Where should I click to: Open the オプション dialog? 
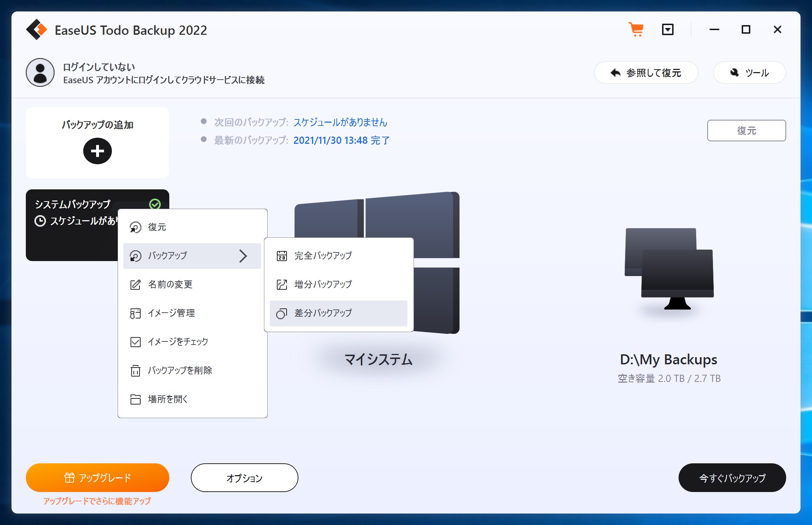click(x=244, y=478)
